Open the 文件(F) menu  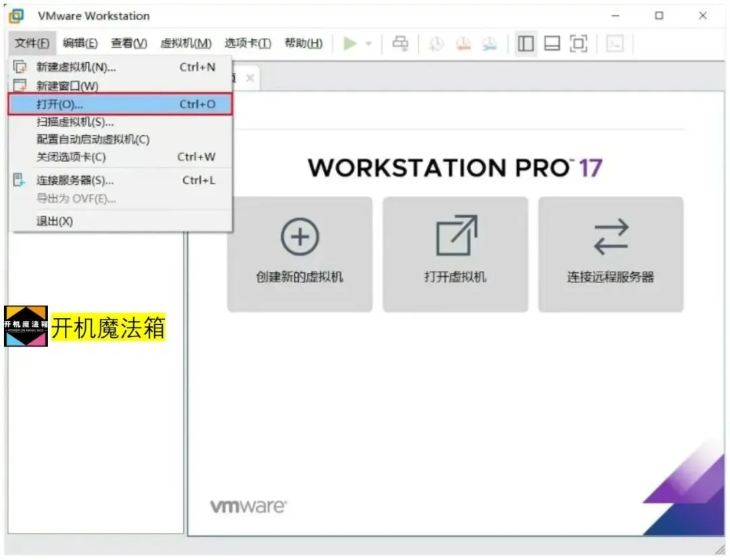pos(32,43)
